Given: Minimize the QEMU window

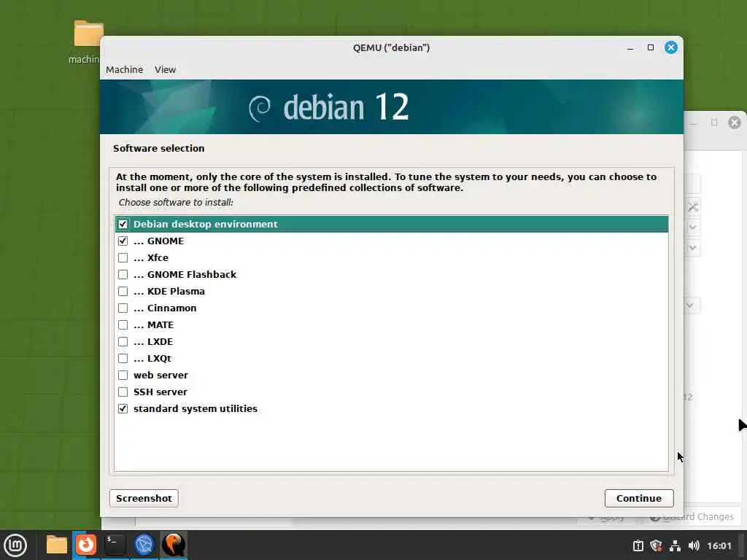Looking at the screenshot, I should click(x=630, y=47).
